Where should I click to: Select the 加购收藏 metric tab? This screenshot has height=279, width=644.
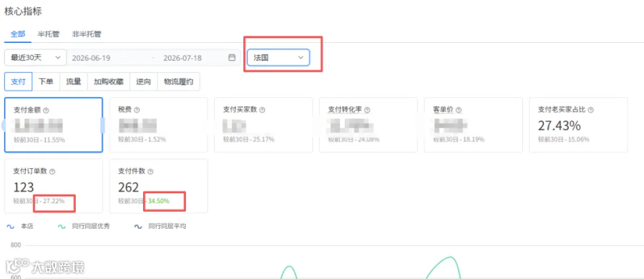[109, 82]
